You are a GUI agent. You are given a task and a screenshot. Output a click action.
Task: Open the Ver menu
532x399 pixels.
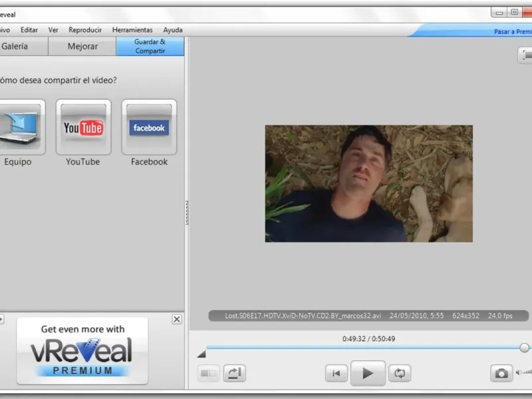click(x=53, y=30)
